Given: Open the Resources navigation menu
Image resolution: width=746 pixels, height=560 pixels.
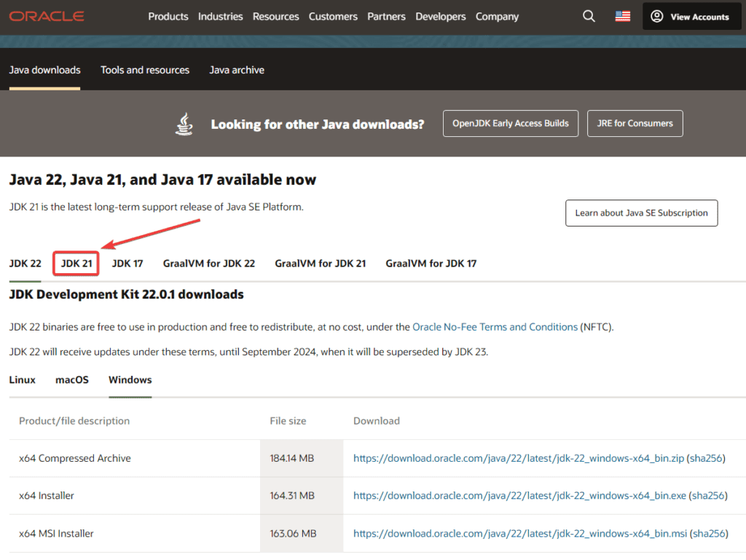Looking at the screenshot, I should pyautogui.click(x=275, y=16).
